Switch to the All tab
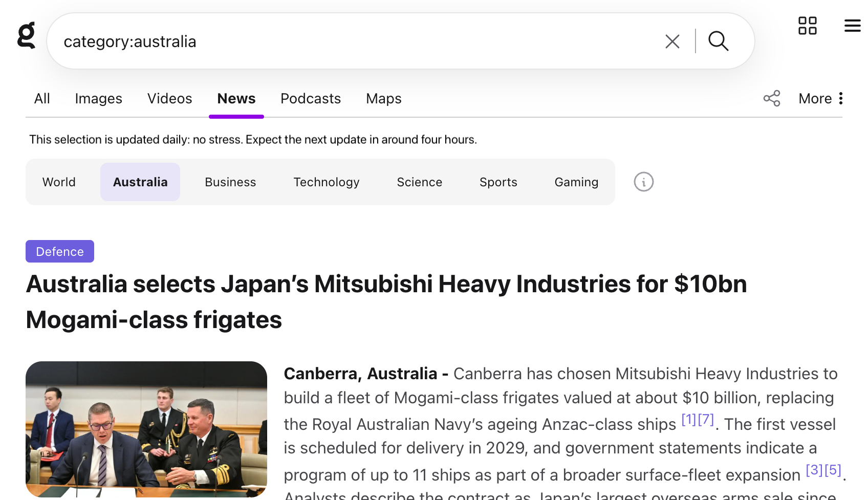This screenshot has height=500, width=868. pos(42,98)
